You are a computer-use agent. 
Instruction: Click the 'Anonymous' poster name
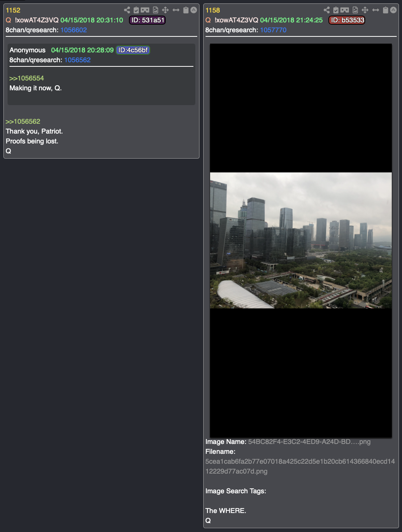coord(27,50)
